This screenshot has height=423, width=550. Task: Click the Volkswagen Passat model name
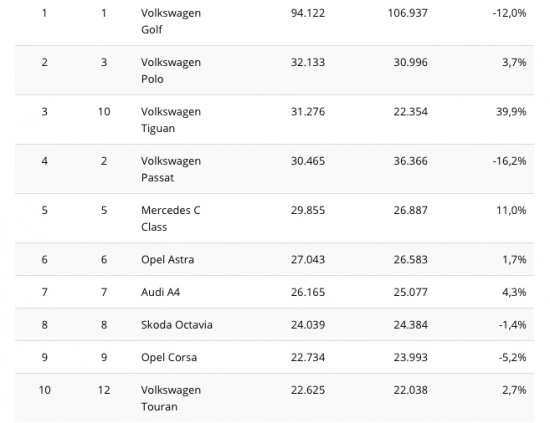171,169
